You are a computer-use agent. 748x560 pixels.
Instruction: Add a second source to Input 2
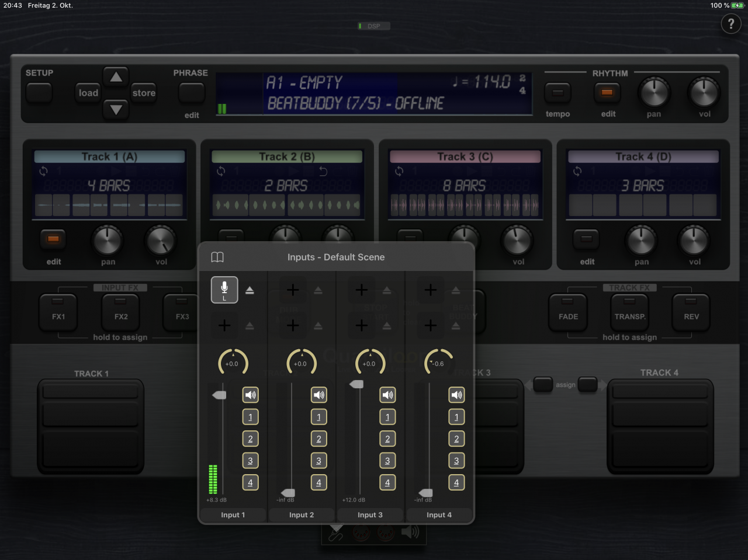click(x=293, y=325)
